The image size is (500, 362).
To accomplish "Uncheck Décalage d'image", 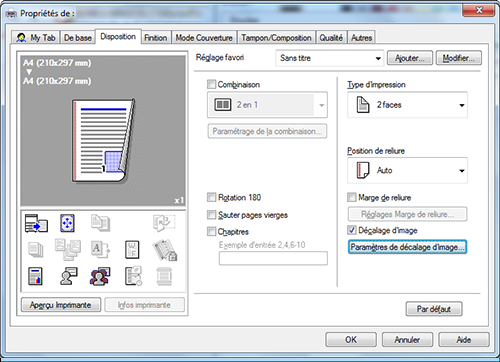I will 352,230.
